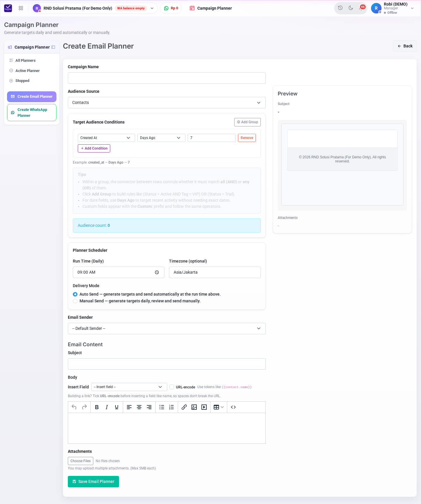Open Audience Source Contacts dropdown
The width and height of the screenshot is (421, 504).
pos(167,103)
